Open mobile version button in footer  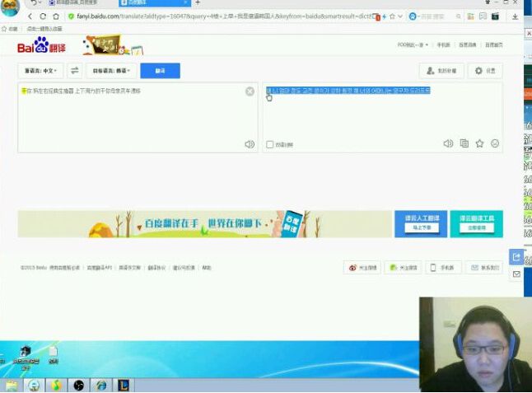pyautogui.click(x=442, y=268)
